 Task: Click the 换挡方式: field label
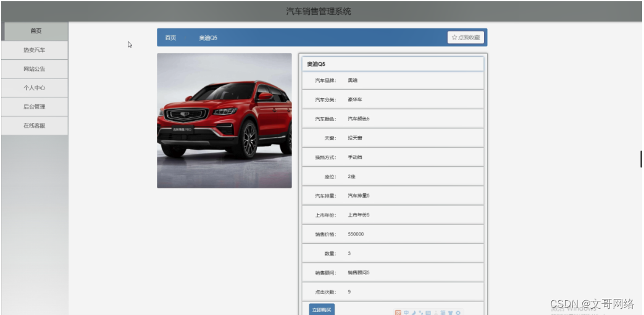pyautogui.click(x=325, y=157)
